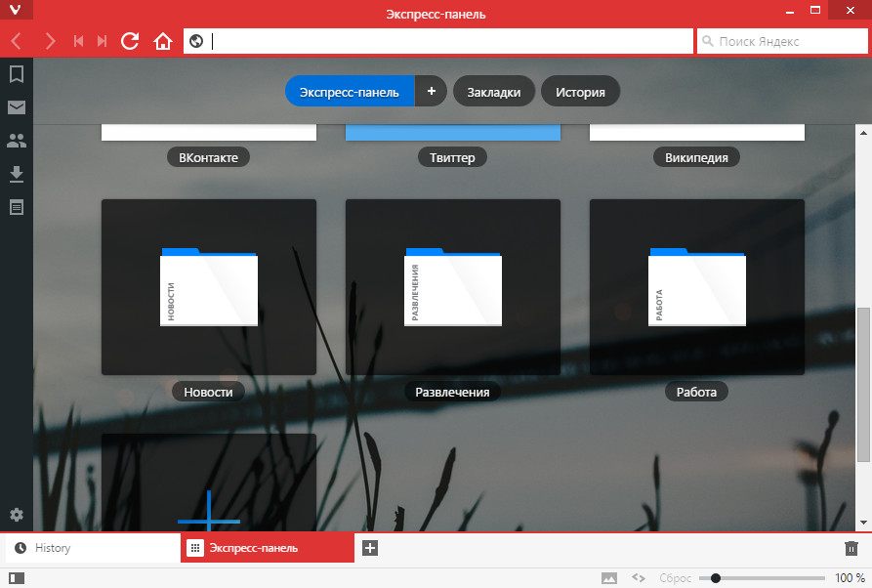Switch to the История tab
Viewport: 872px width, 588px height.
click(580, 92)
